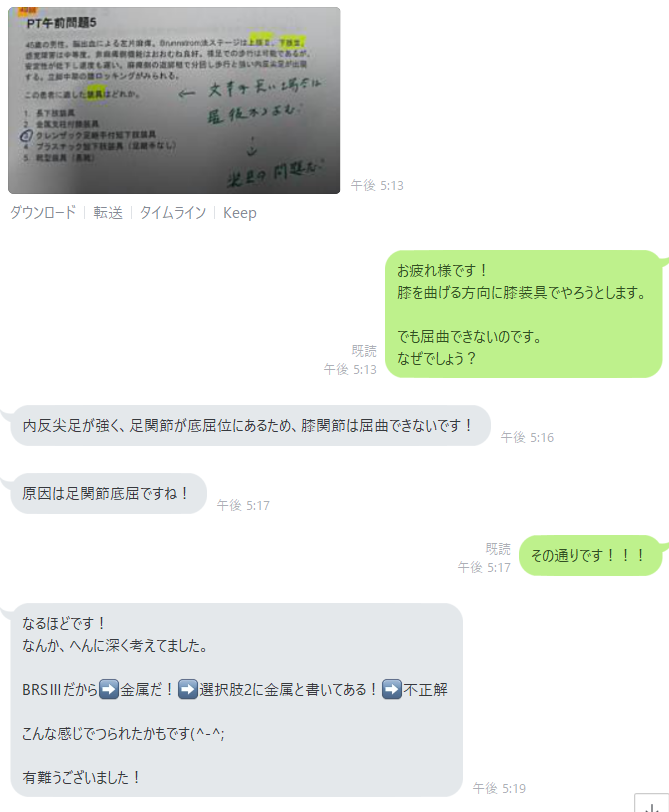Click the 有難うございました！ text line
669x812 pixels.
[81, 777]
